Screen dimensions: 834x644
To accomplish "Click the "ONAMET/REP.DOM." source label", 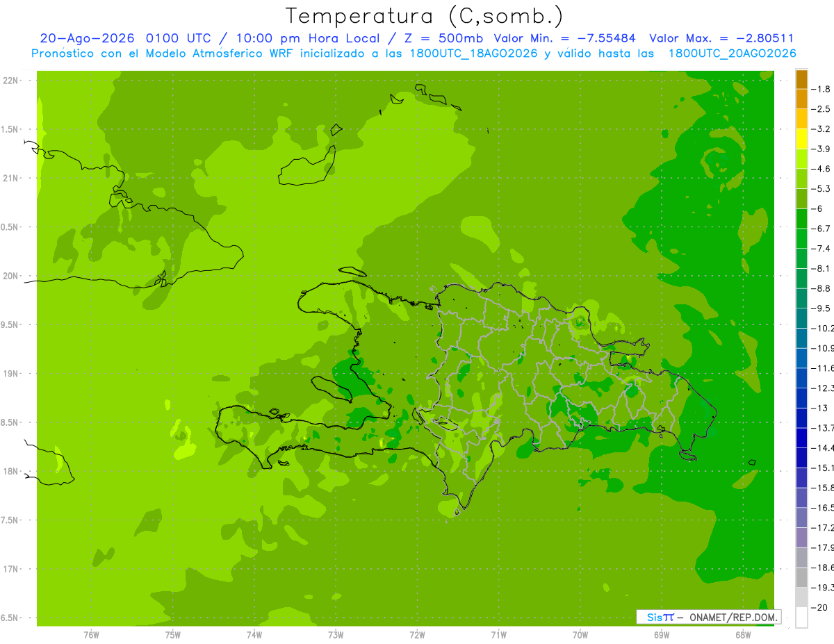I will (734, 617).
